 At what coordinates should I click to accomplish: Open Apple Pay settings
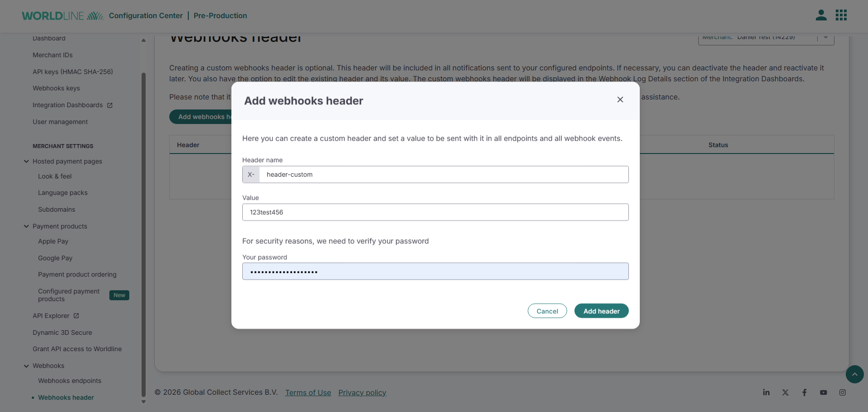(53, 241)
